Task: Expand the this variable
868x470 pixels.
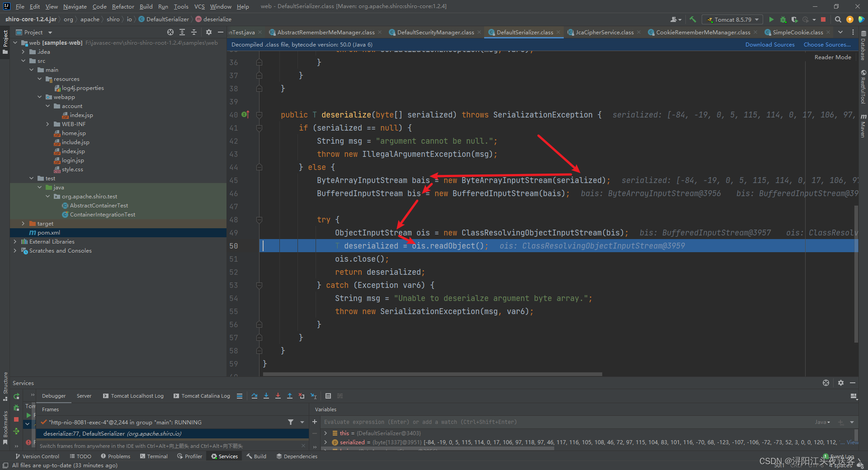Action: [x=325, y=433]
